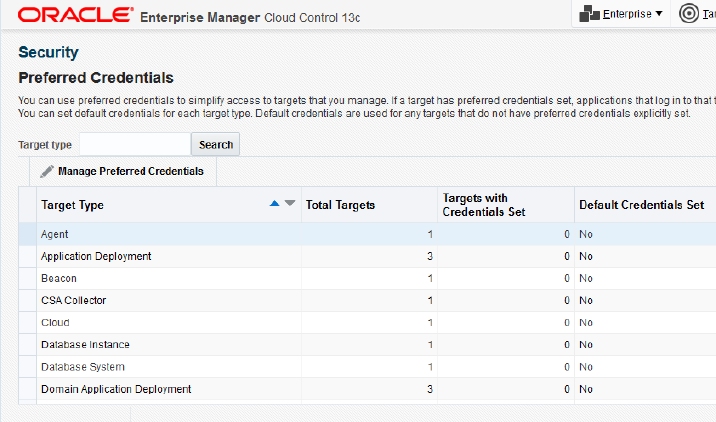Image resolution: width=716 pixels, height=422 pixels.
Task: Click the Total Targets column header
Action: click(x=369, y=205)
